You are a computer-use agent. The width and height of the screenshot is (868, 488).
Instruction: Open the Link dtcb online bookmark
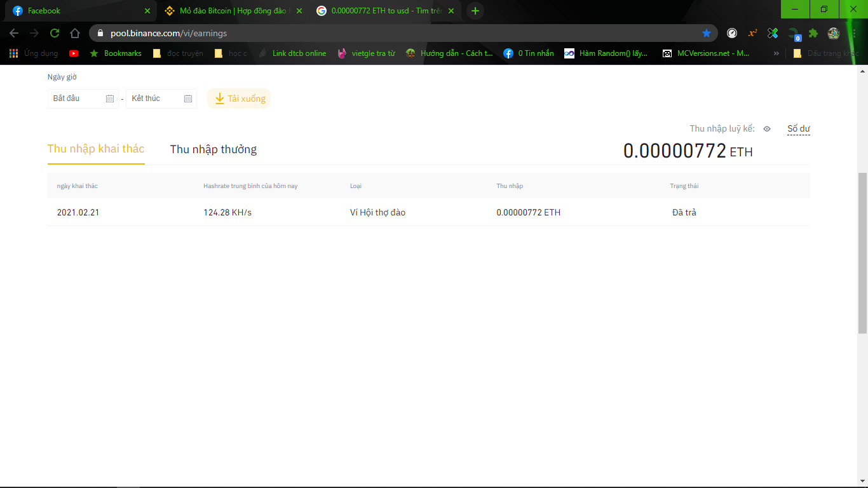(292, 53)
